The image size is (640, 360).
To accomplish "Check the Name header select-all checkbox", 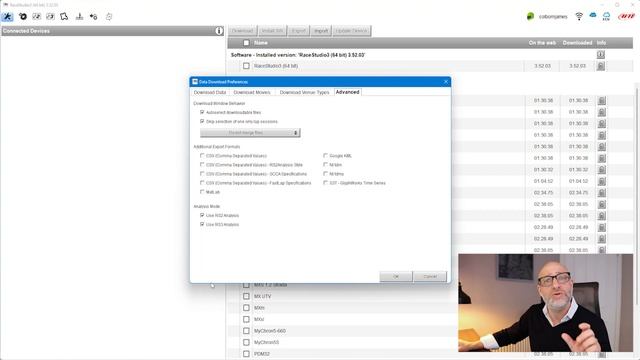I will pyautogui.click(x=246, y=43).
